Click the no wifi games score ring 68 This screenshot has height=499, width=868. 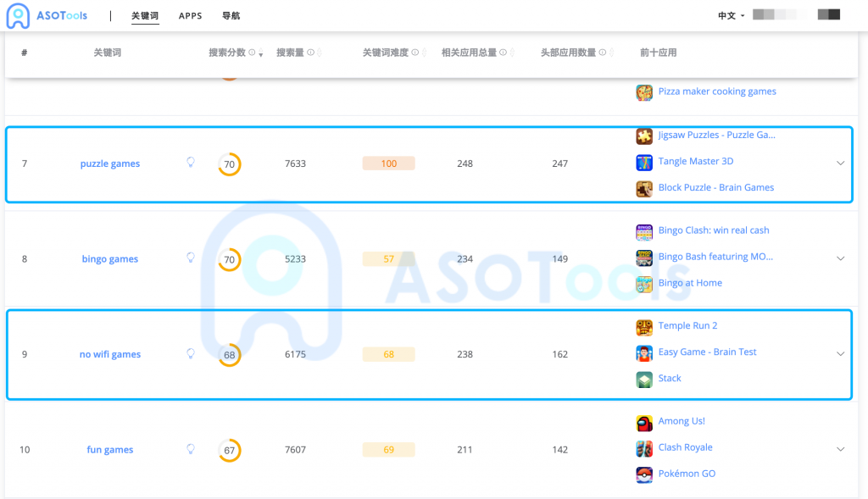[x=229, y=355]
